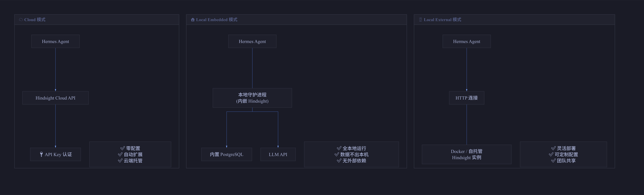Screen dimensions: 644x195
Task: Click the 团队共享 text
Action: 566,160
